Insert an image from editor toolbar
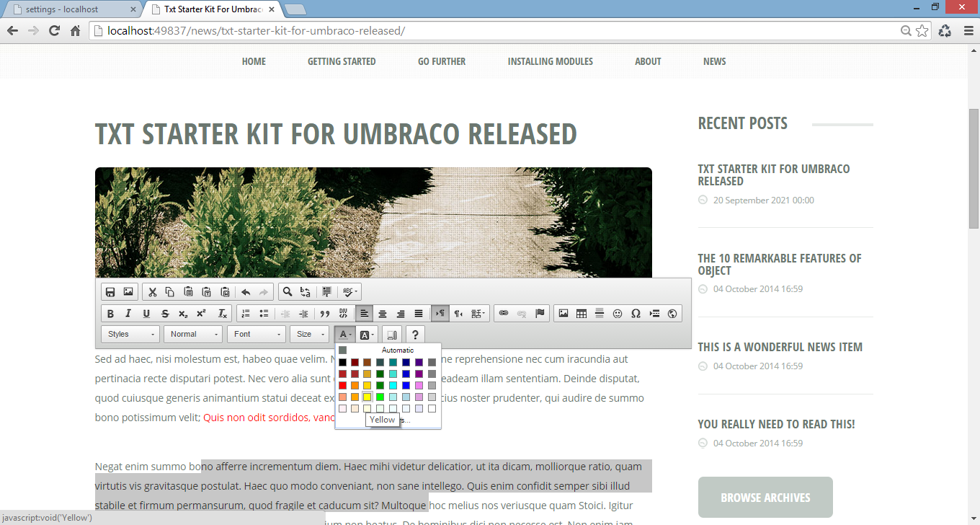 563,314
